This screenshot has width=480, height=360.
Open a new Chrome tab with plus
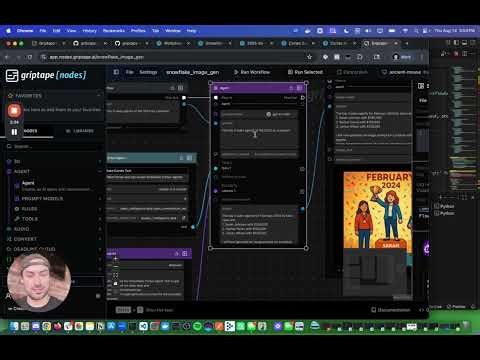[x=407, y=43]
